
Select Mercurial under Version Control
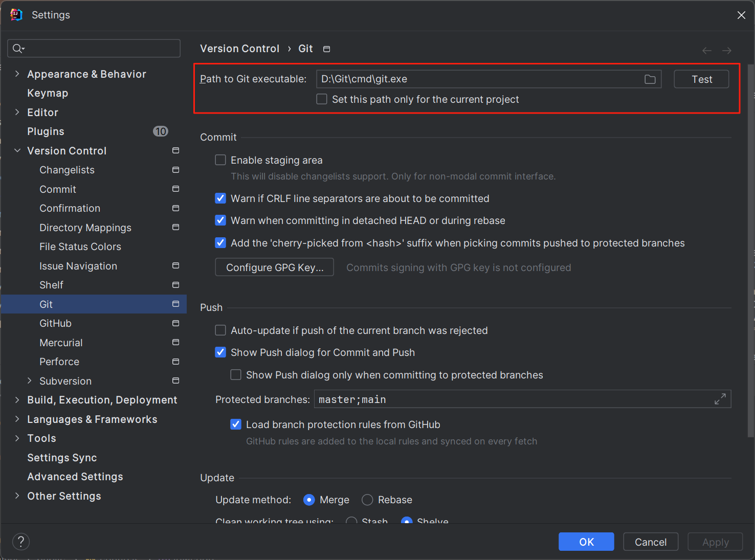61,343
